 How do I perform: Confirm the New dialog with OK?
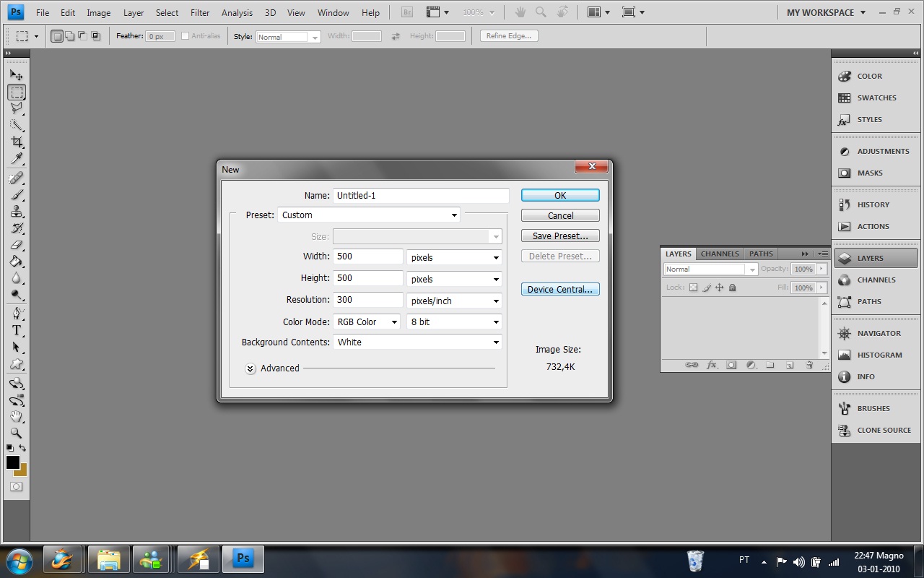point(560,195)
